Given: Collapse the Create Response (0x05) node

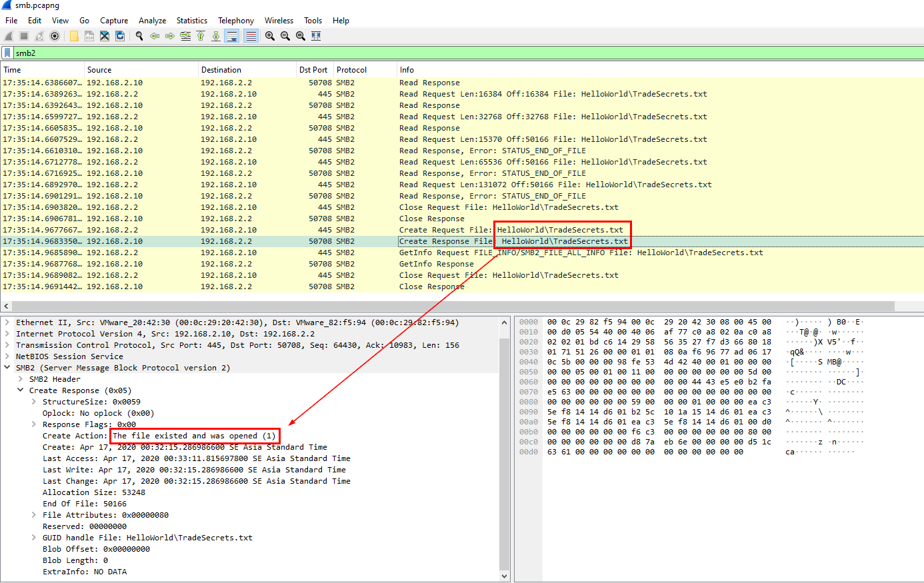Looking at the screenshot, I should tap(21, 390).
